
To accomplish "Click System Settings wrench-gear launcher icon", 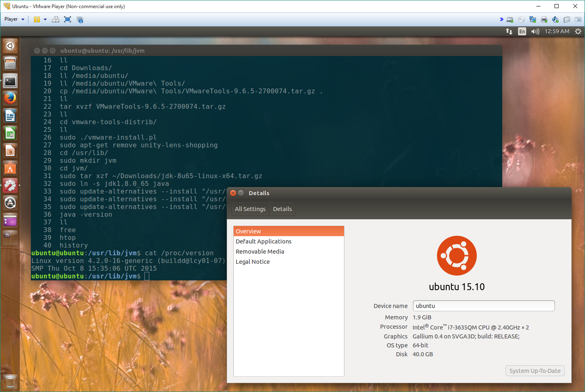I will (10, 186).
